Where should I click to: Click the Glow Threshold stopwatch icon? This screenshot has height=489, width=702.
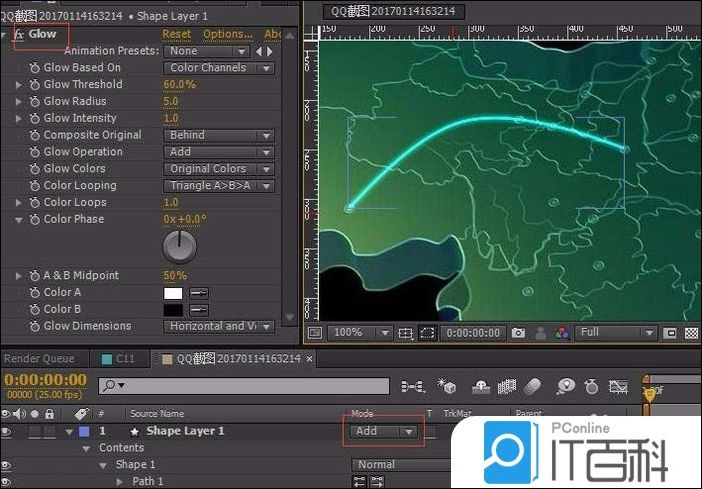click(x=34, y=85)
